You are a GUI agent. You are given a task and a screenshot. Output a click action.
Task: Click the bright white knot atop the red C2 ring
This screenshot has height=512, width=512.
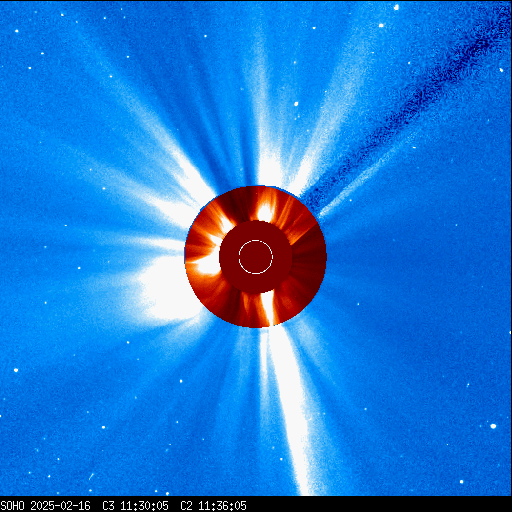pyautogui.click(x=265, y=211)
